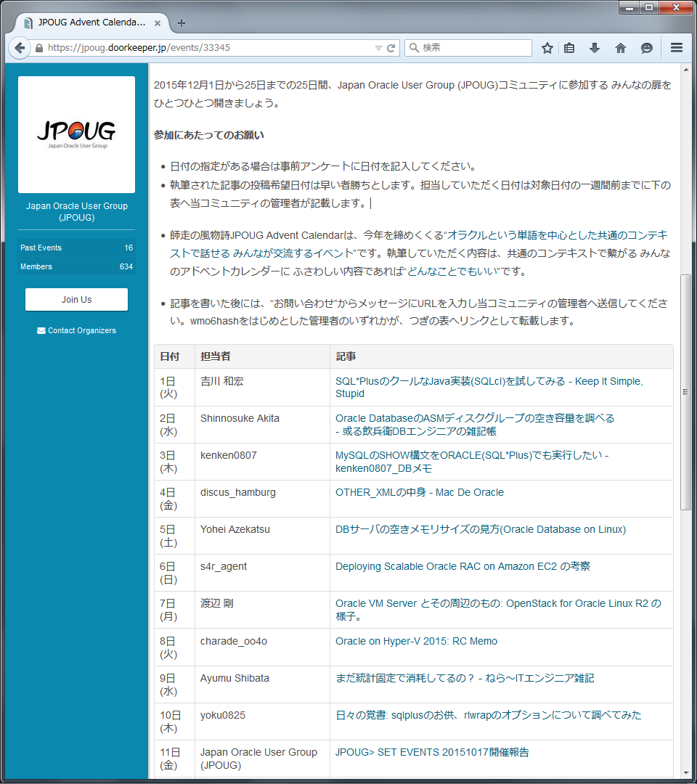The width and height of the screenshot is (697, 784).
Task: Click the Join Us button
Action: click(x=76, y=300)
